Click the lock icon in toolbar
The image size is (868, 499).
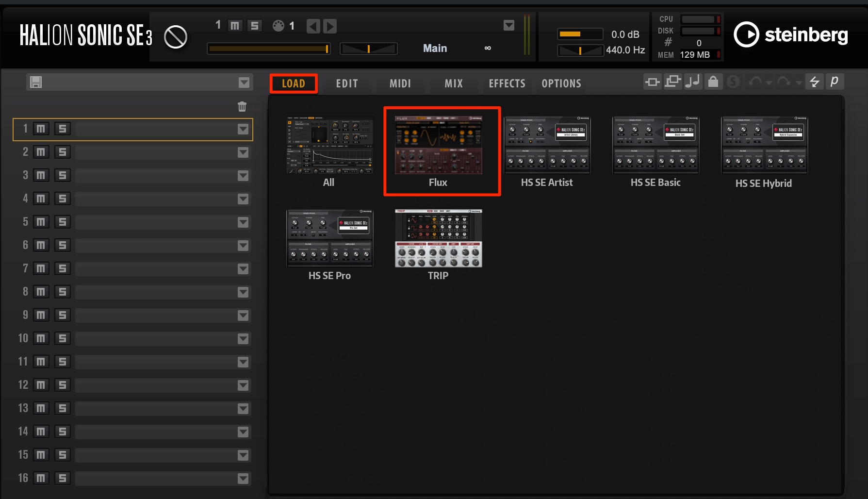[713, 82]
